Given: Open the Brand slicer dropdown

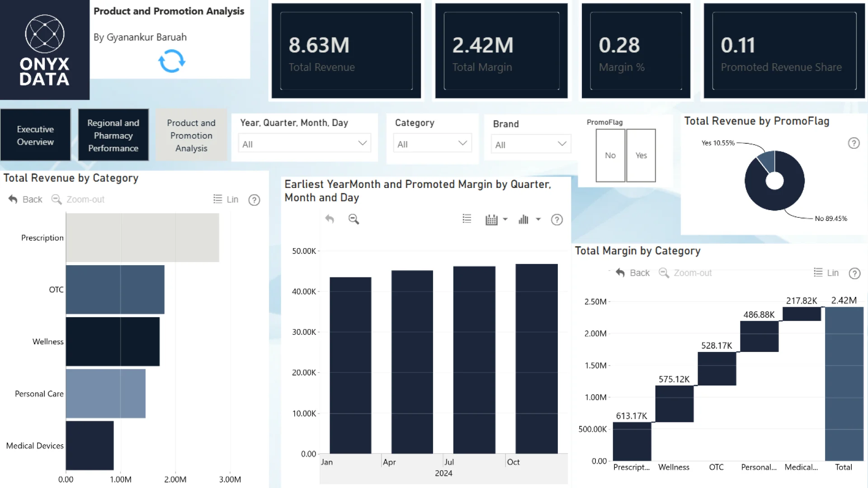Looking at the screenshot, I should pyautogui.click(x=531, y=145).
